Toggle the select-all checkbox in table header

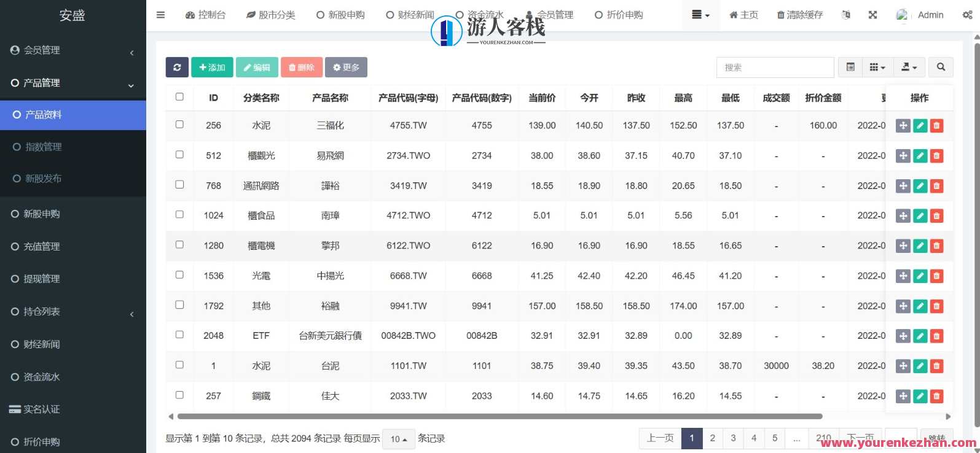pyautogui.click(x=179, y=96)
